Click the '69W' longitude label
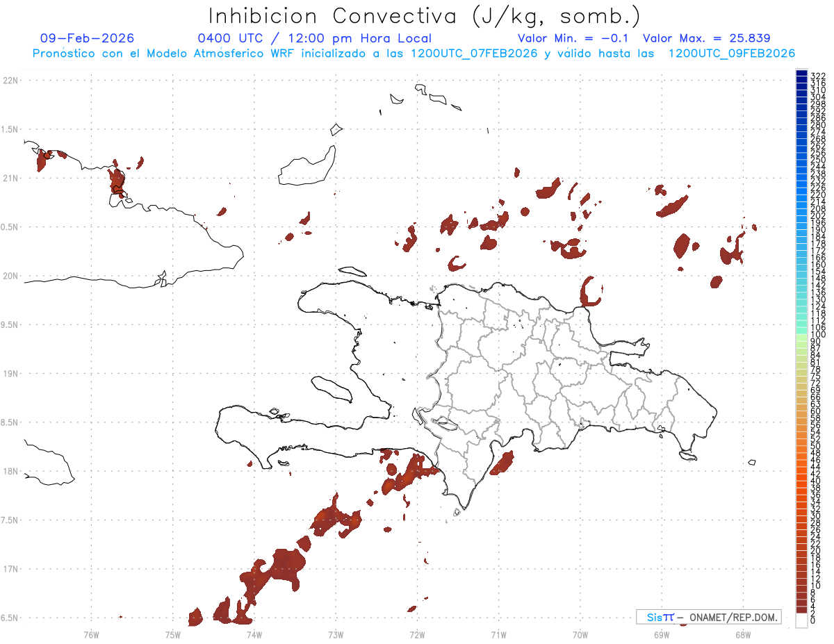834x644 pixels. click(662, 634)
